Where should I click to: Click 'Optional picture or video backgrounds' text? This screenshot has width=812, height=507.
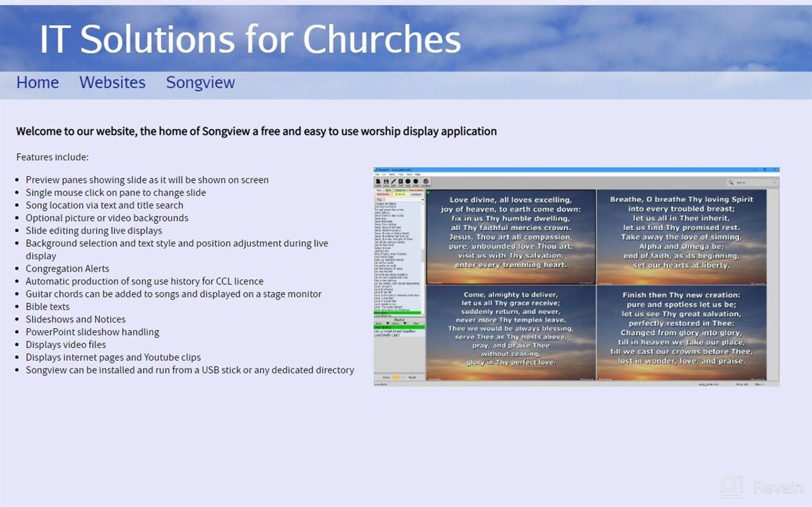(107, 218)
